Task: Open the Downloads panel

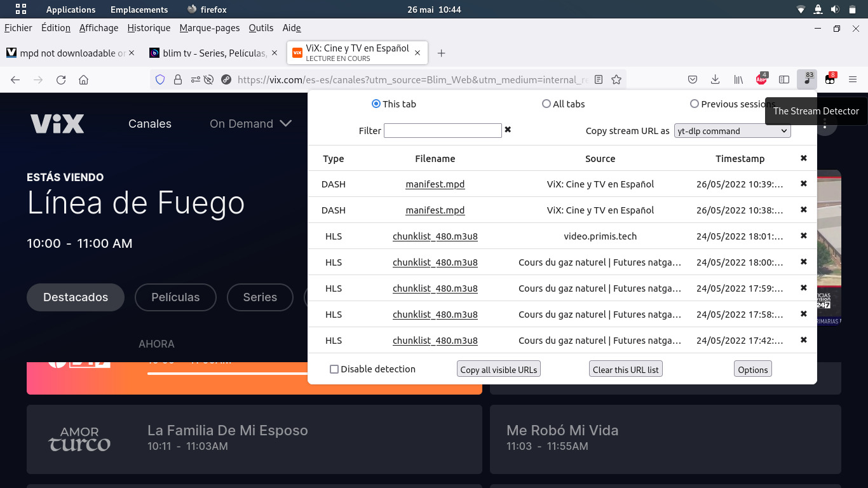Action: pyautogui.click(x=715, y=79)
